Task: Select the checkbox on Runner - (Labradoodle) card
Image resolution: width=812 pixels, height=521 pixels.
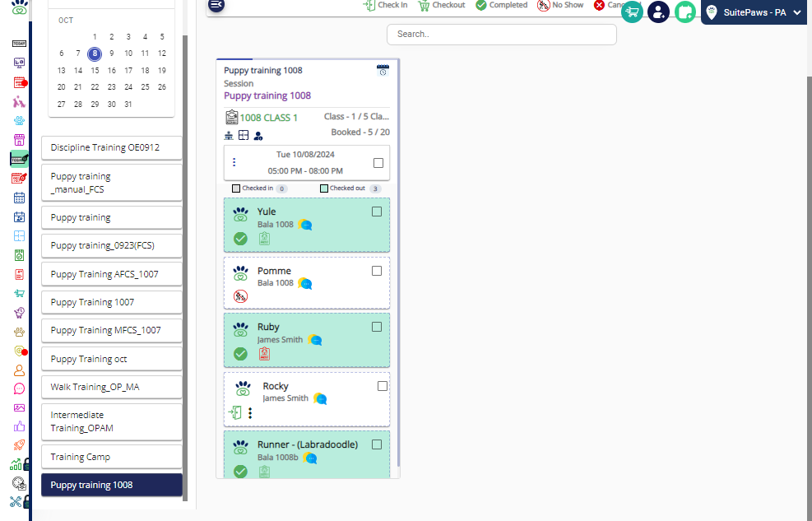Action: coord(377,444)
